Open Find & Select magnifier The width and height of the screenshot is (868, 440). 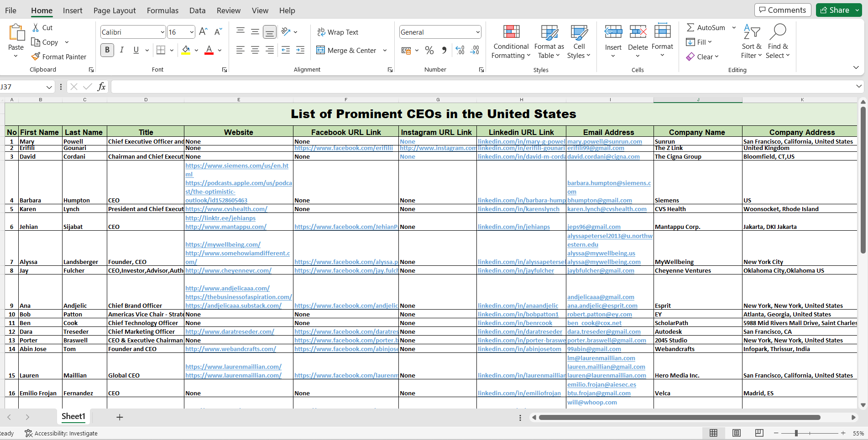coord(778,41)
